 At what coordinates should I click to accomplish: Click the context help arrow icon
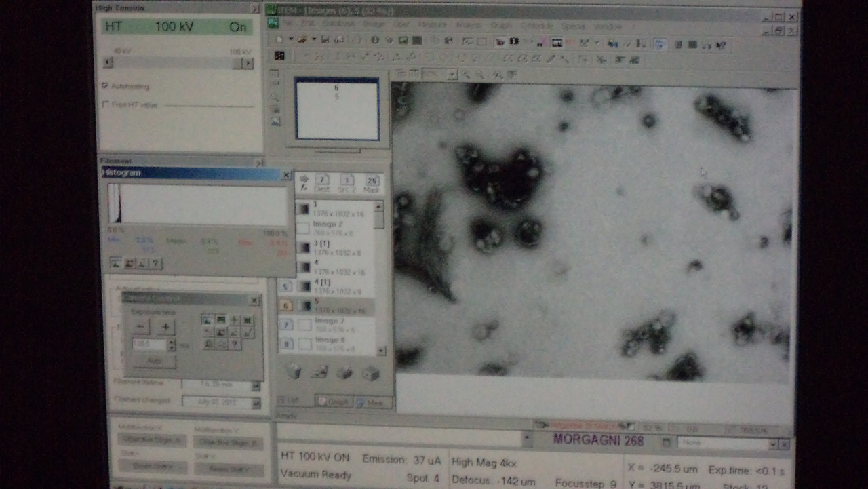click(721, 45)
